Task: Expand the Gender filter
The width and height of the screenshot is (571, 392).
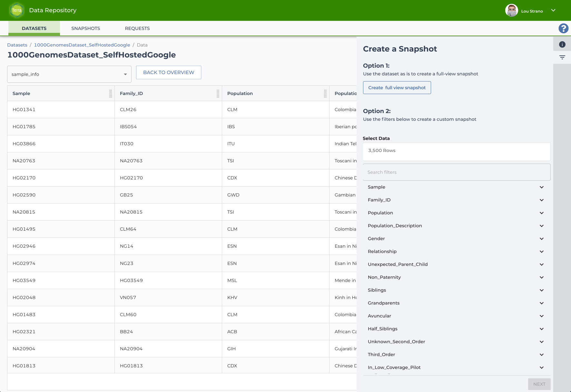Action: (x=456, y=239)
